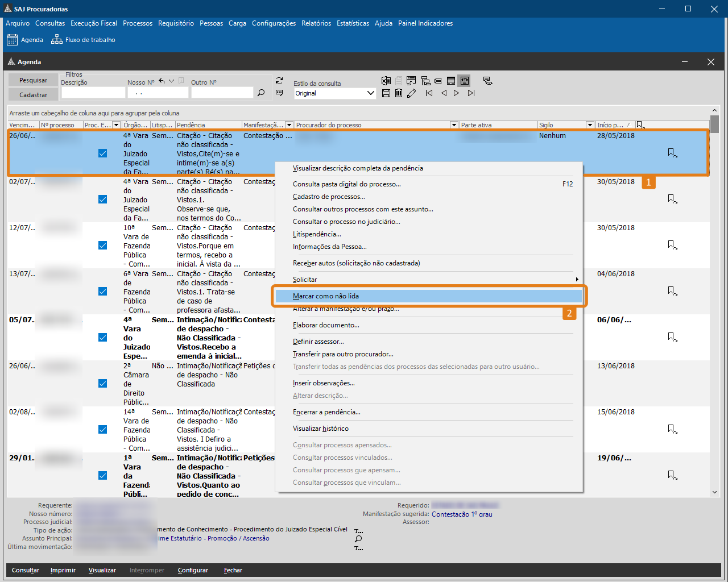Screen dimensions: 728x582
Task: Click the Descrição filter input field
Action: pyautogui.click(x=93, y=92)
